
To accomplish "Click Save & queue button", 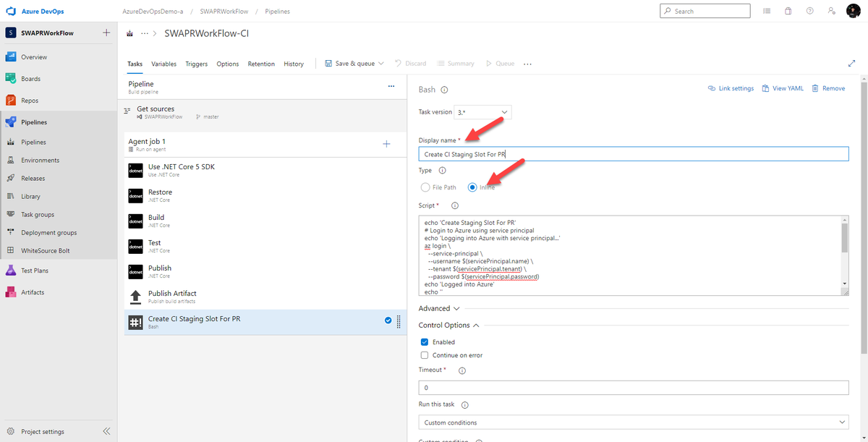I will [x=349, y=64].
